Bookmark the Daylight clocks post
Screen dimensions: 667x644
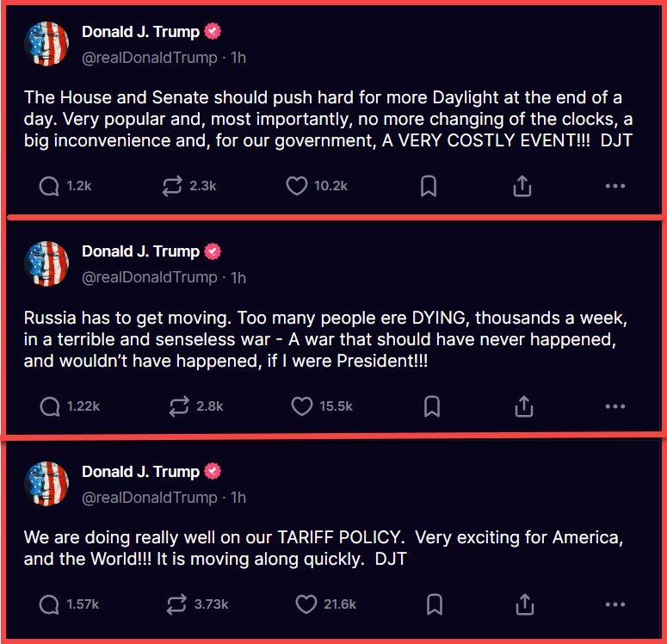(429, 186)
